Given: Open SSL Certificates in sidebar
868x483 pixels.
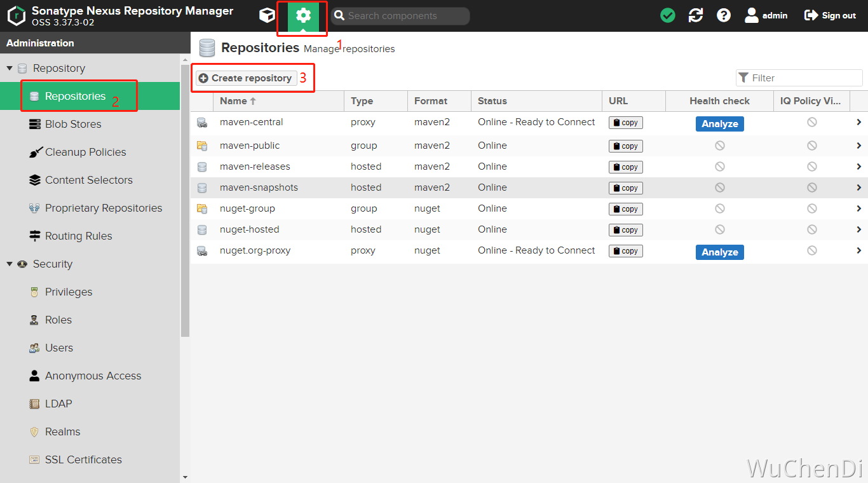Looking at the screenshot, I should [x=90, y=459].
